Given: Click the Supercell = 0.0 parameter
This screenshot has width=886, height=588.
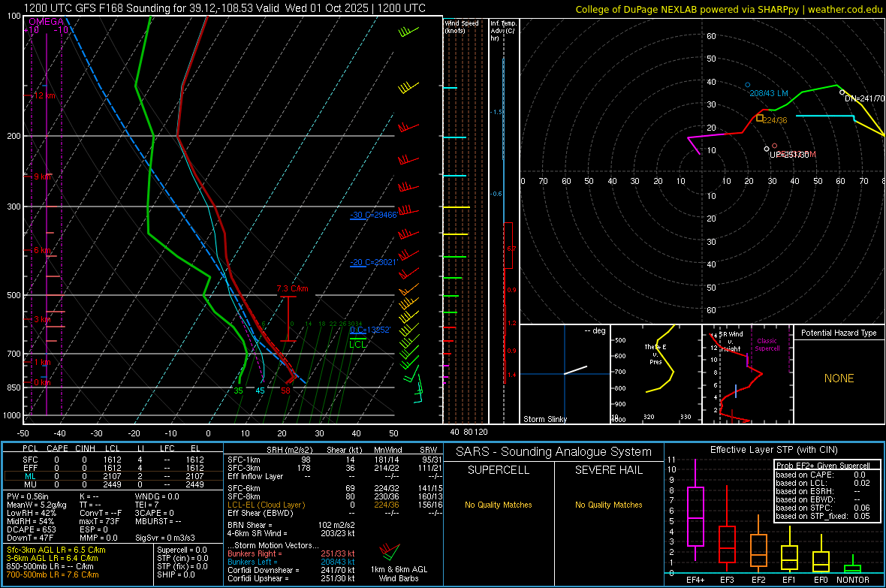Looking at the screenshot, I should pos(182,550).
